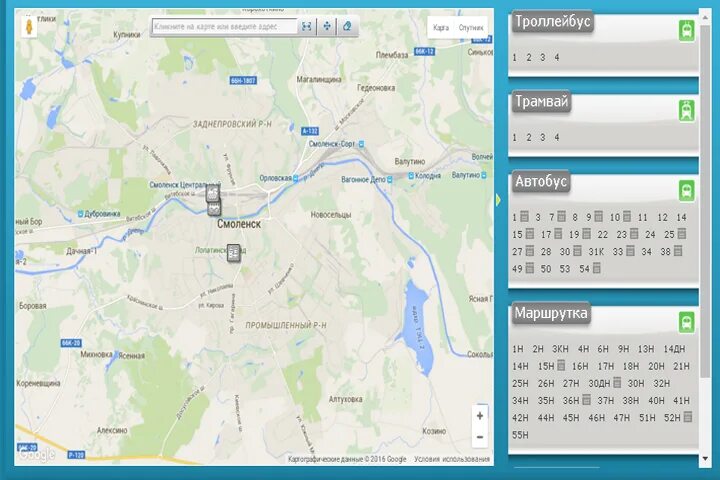The image size is (720, 480).
Task: Switch the map to Спутник view
Action: click(471, 28)
